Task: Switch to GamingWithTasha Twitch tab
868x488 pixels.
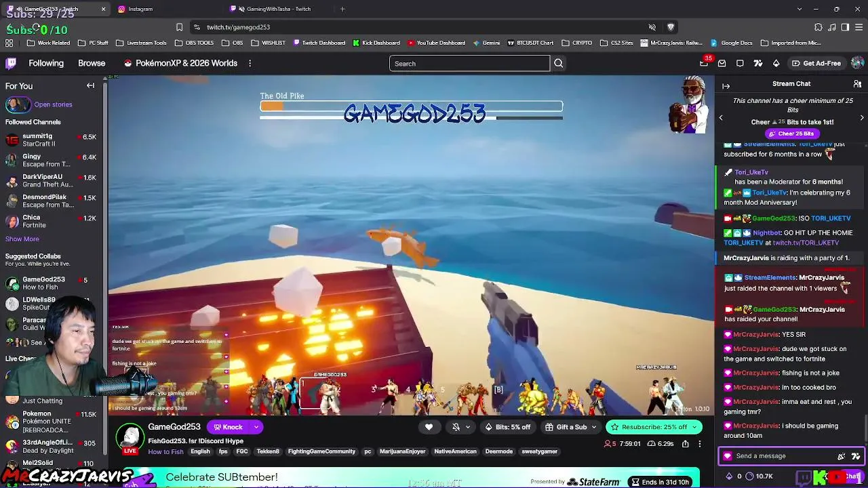Action: (x=279, y=9)
